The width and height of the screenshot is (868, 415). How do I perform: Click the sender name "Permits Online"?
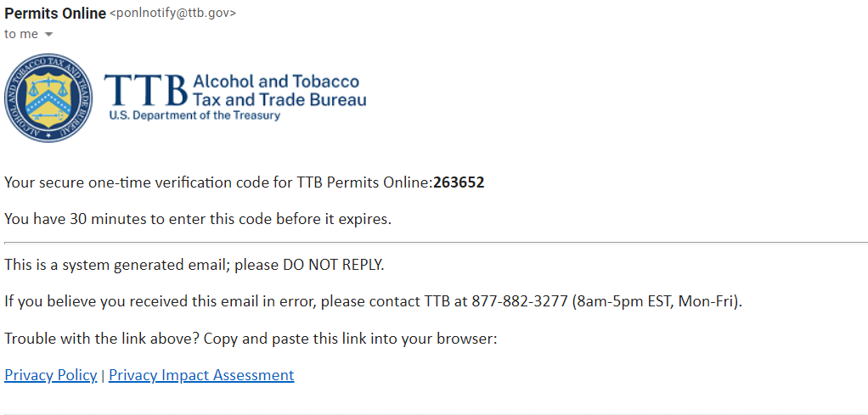click(x=55, y=14)
